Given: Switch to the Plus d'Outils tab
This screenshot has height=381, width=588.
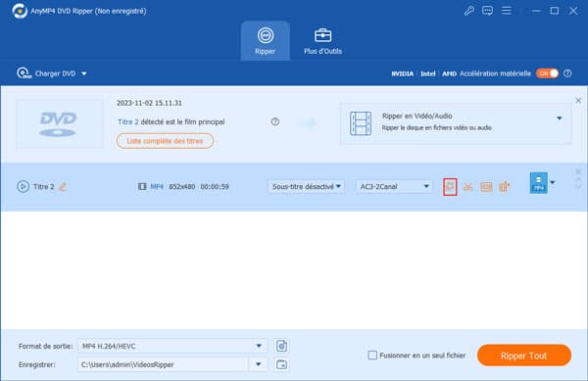Looking at the screenshot, I should (x=322, y=41).
